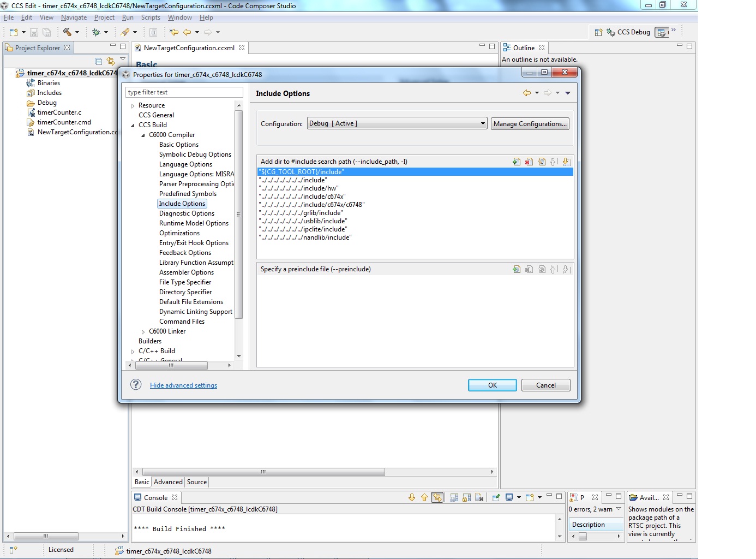Click Manage Configurations button

pyautogui.click(x=530, y=124)
